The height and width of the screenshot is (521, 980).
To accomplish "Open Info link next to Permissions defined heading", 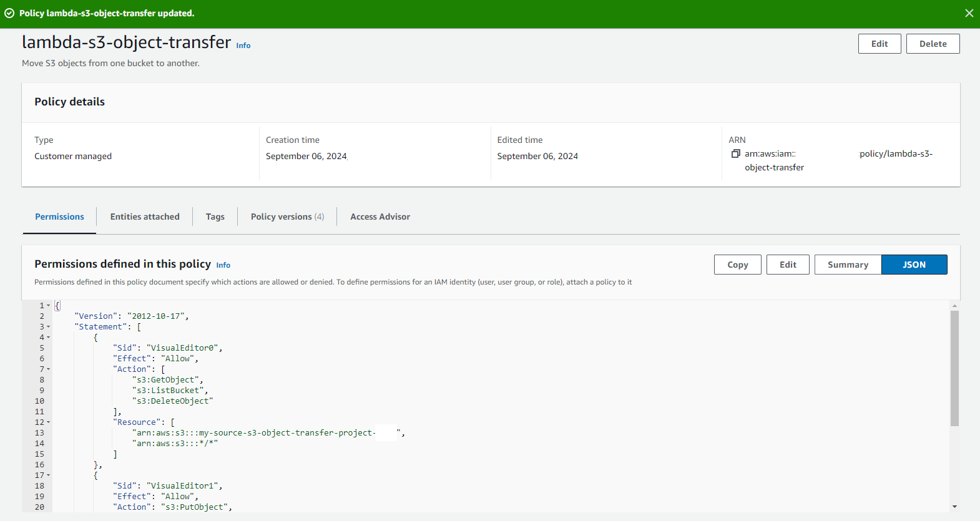I will tap(223, 265).
